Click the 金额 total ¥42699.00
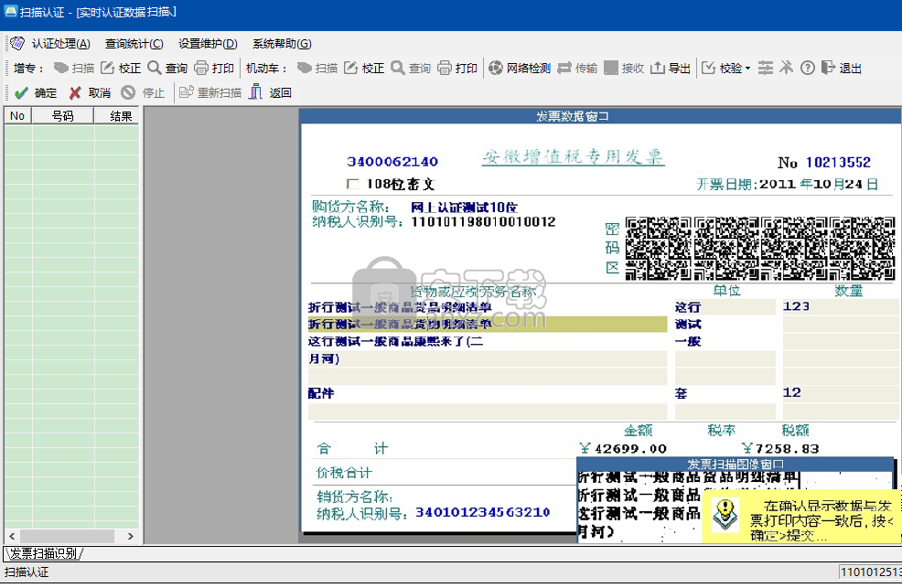The height and width of the screenshot is (588, 902). coord(623,449)
